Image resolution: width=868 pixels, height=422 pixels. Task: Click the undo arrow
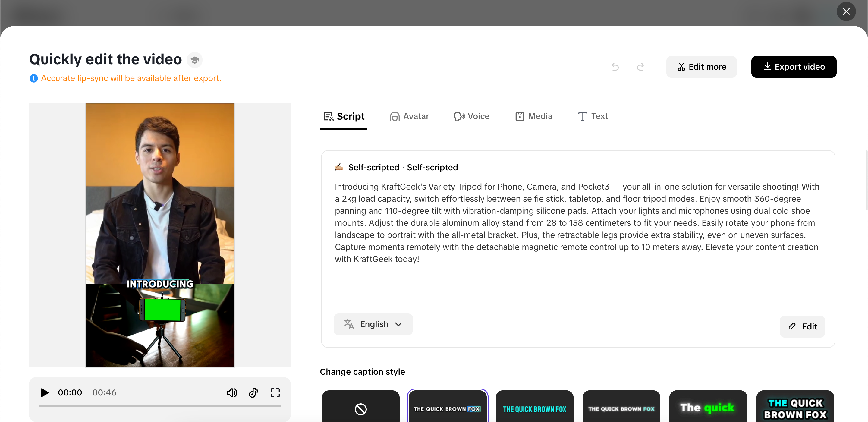coord(615,67)
